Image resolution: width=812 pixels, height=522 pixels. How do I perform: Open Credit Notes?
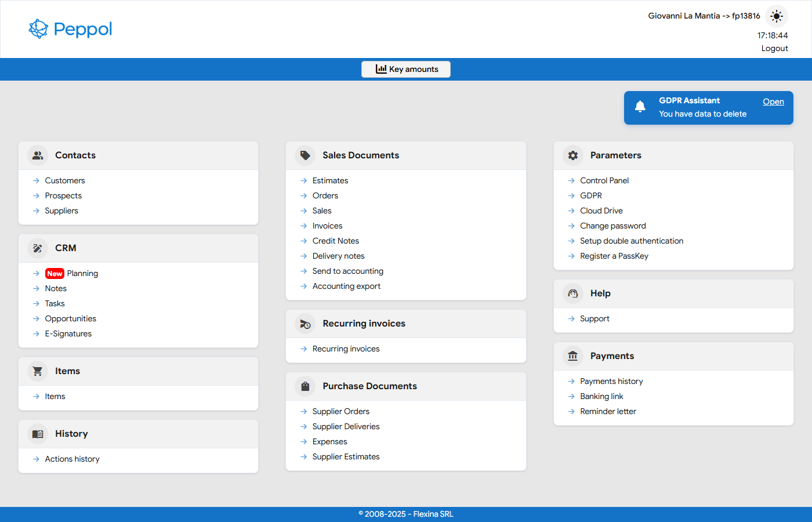(336, 241)
